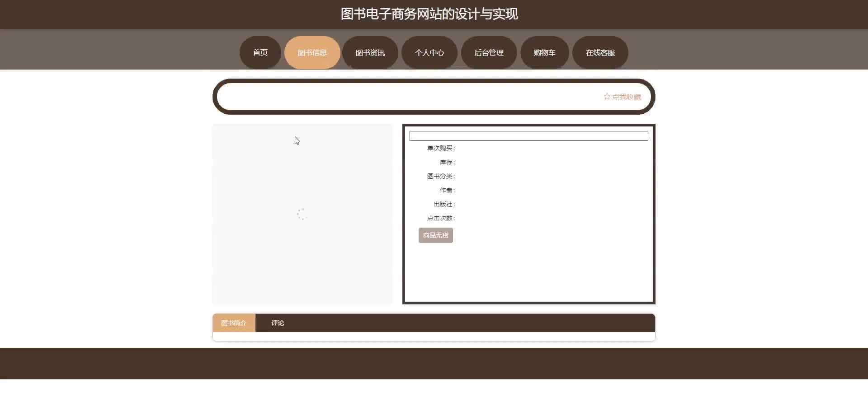Click the 库存 label
Screen dimensions: 868x420
[x=447, y=162]
